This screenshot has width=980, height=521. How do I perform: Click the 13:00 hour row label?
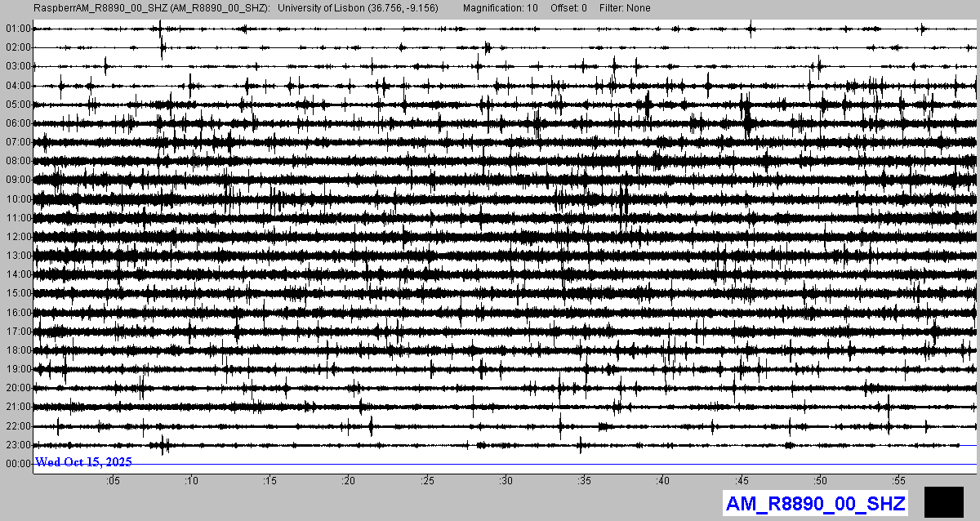tap(18, 256)
